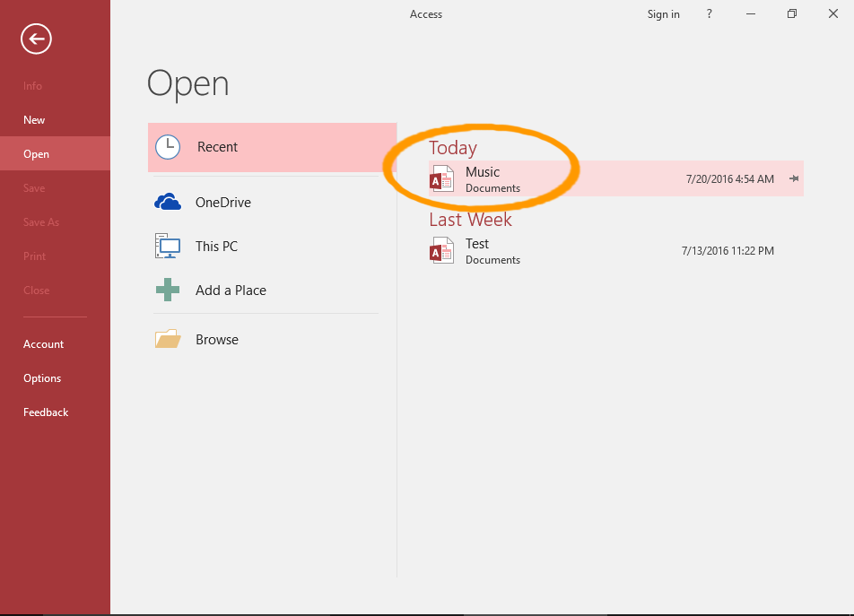
Task: Click the Browse folder icon
Action: (168, 339)
